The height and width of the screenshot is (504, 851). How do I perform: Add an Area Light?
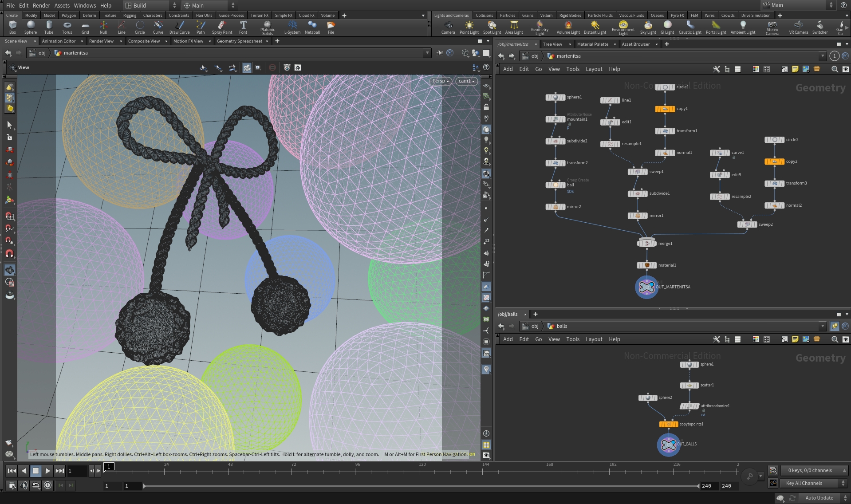pos(514,28)
